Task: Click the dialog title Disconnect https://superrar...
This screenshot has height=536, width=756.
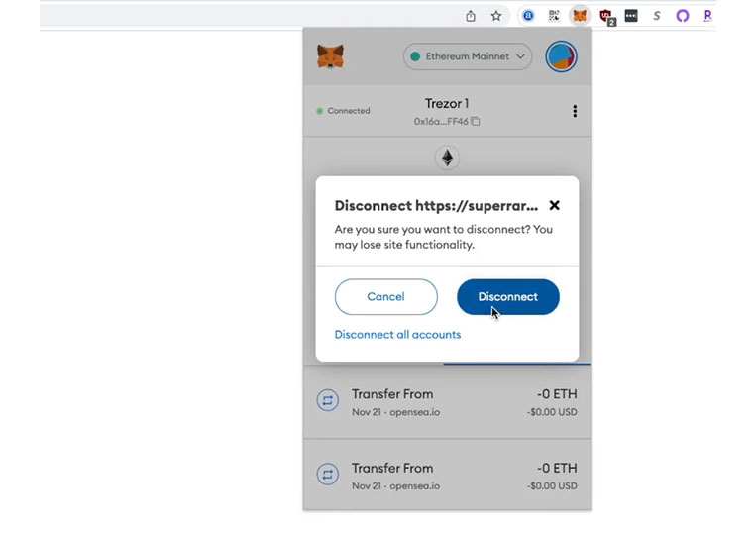Action: (436, 206)
